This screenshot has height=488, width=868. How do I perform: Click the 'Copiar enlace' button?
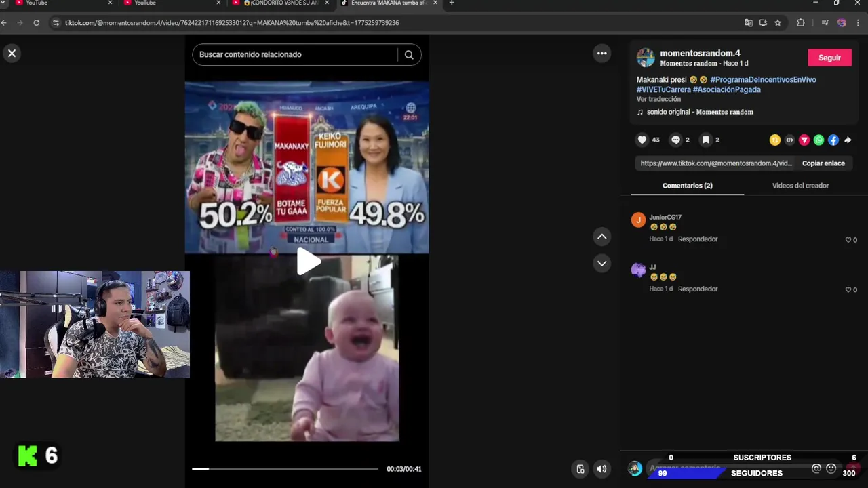coord(823,163)
